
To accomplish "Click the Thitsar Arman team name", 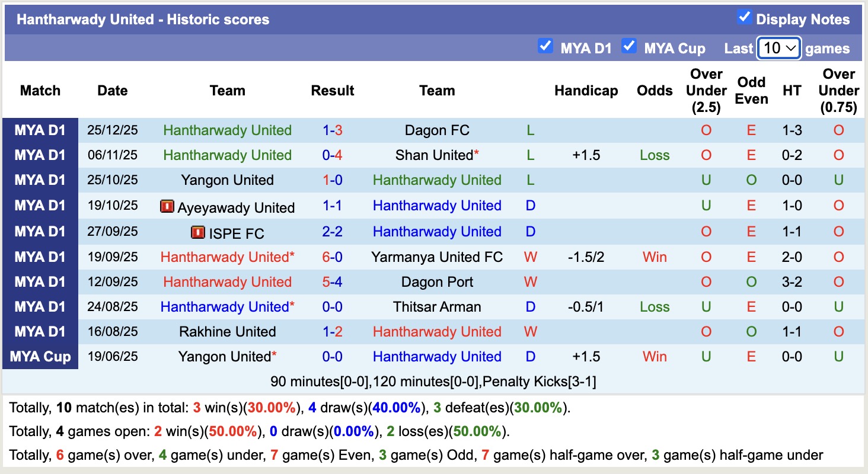I will 437,307.
